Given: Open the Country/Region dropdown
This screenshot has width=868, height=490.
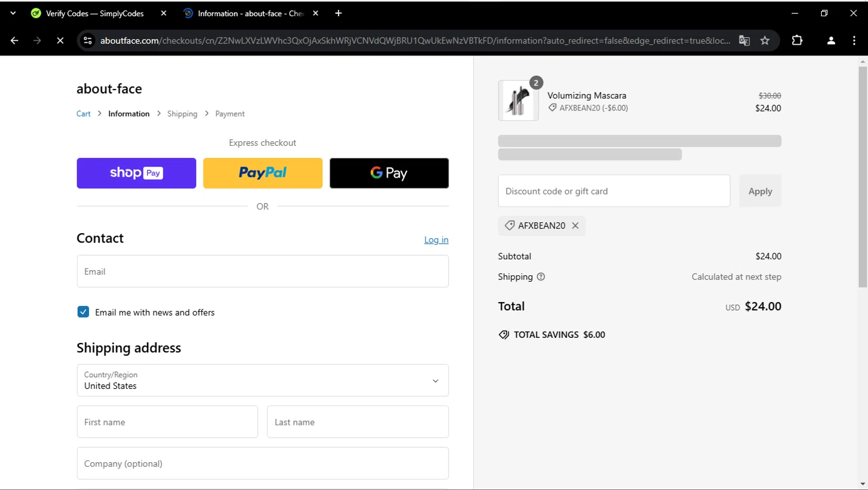Looking at the screenshot, I should (263, 380).
